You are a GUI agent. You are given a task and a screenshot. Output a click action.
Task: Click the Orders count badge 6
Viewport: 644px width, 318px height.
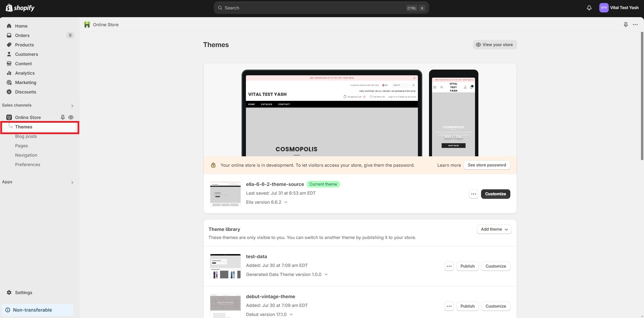pos(70,35)
